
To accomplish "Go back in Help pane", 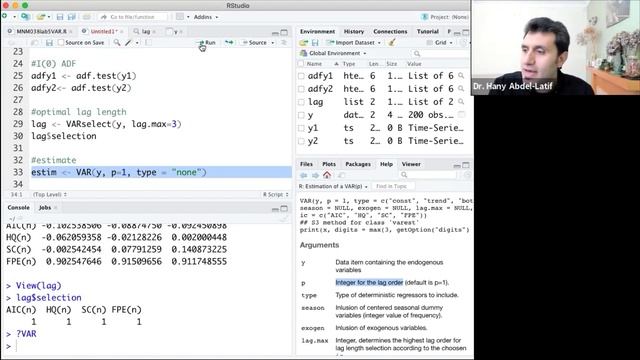I will 304,175.
